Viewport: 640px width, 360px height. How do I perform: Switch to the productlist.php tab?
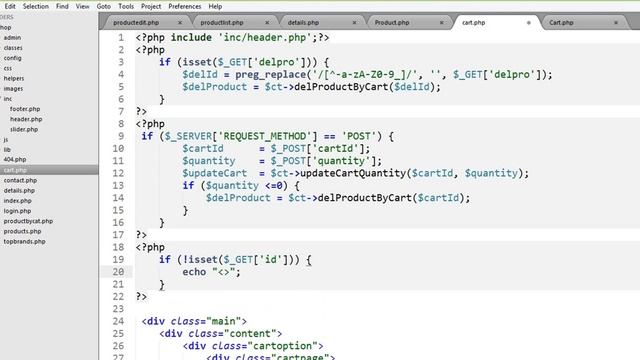coord(222,23)
